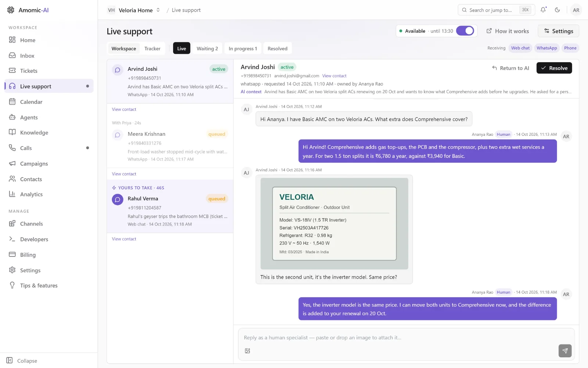
Task: Toggle Web chat receiving channel
Action: (520, 48)
